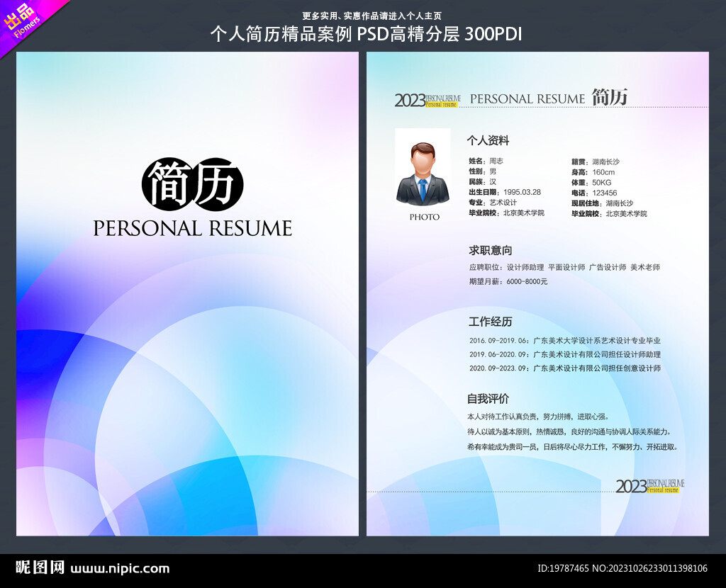The width and height of the screenshot is (726, 588).
Task: Click the 2019.06-2020.09 work history line
Action: click(565, 354)
